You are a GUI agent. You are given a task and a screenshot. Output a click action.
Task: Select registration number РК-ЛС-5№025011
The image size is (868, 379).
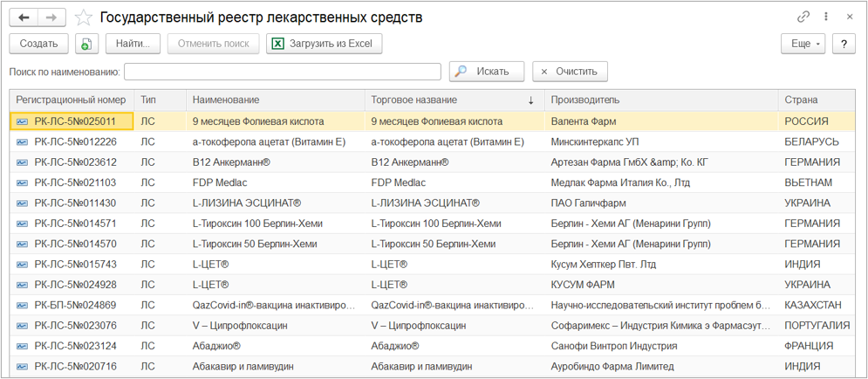(75, 121)
